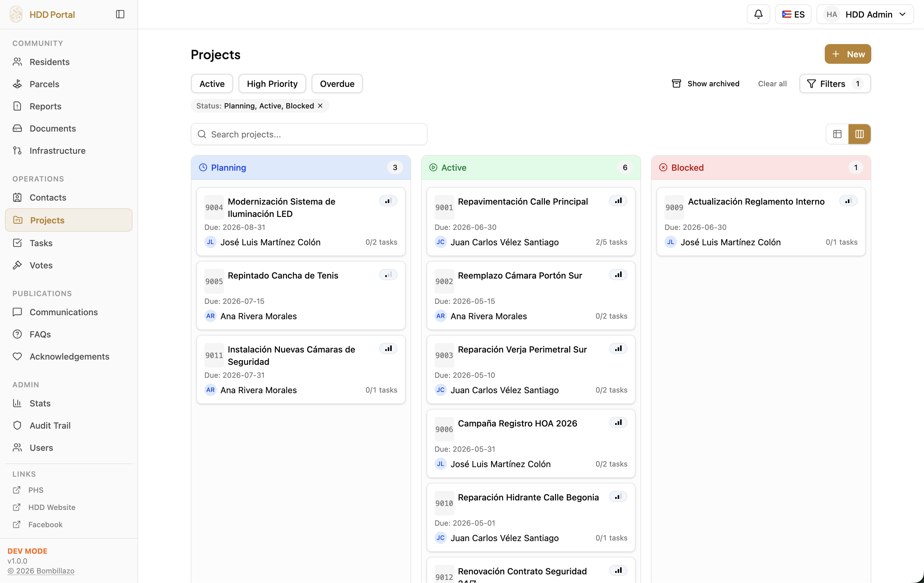Click '2/5 tasks' on project 9001

pyautogui.click(x=611, y=242)
